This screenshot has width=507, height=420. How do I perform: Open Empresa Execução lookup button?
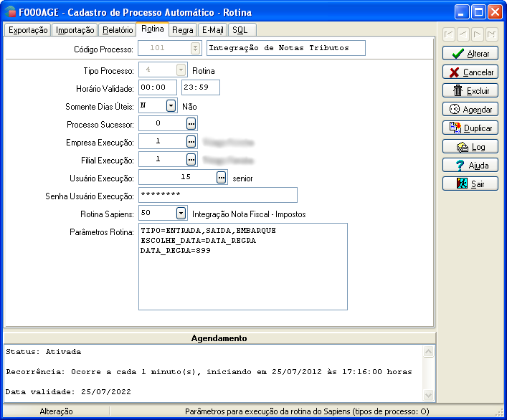191,141
